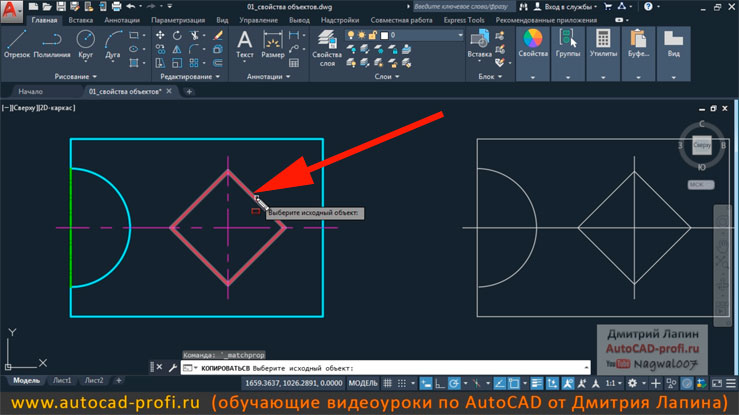
Task: Expand the Рисование panel
Action: coord(75,76)
